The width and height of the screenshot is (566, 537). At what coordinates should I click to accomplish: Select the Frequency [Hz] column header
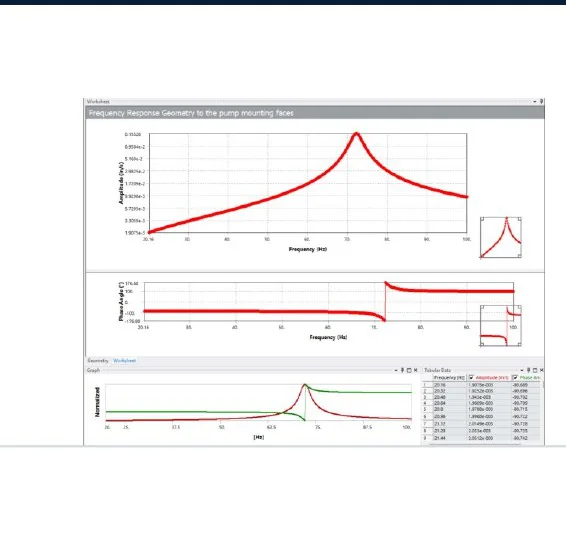tap(449, 378)
